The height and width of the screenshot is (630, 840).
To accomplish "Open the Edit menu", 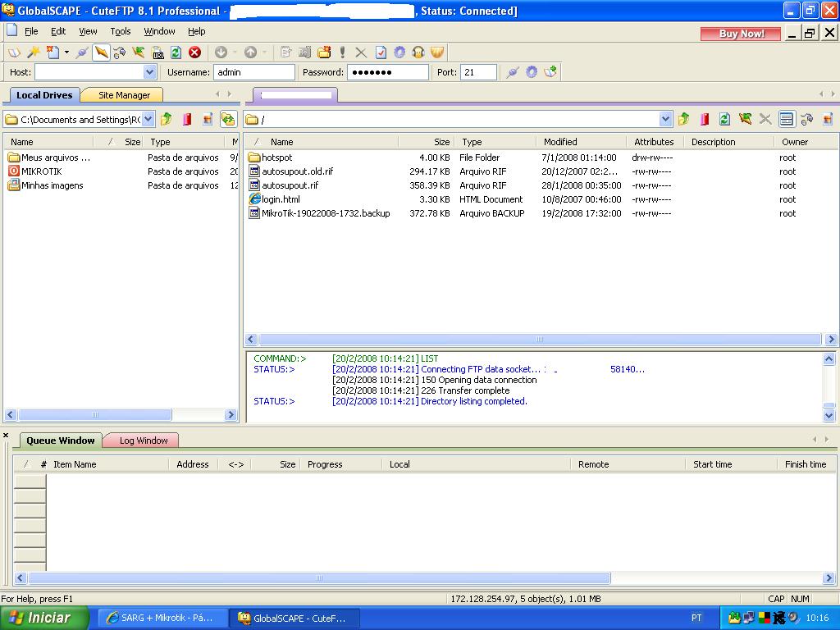I will coord(58,31).
